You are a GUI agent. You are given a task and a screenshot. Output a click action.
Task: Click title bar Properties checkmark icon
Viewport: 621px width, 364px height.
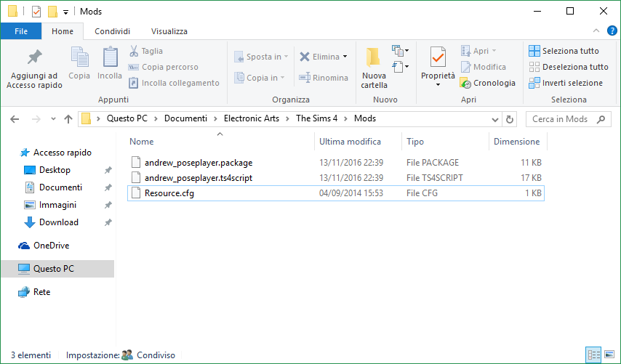click(36, 12)
